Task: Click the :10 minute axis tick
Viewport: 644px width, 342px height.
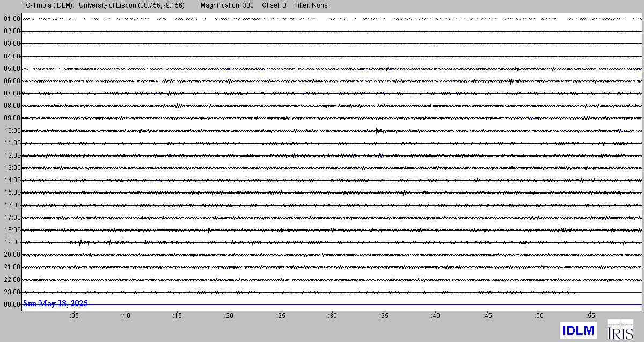Action: [x=126, y=316]
